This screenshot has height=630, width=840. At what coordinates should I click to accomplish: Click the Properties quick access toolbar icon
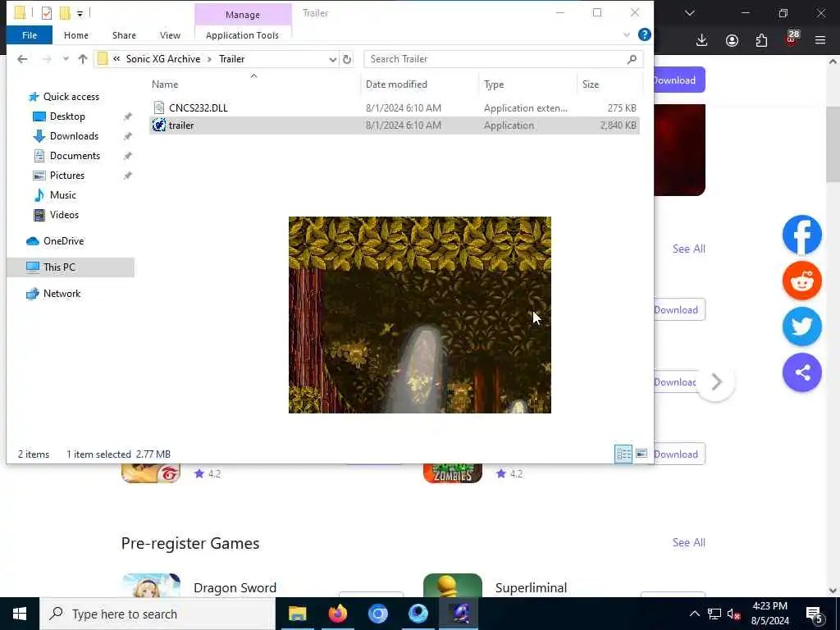click(x=47, y=13)
